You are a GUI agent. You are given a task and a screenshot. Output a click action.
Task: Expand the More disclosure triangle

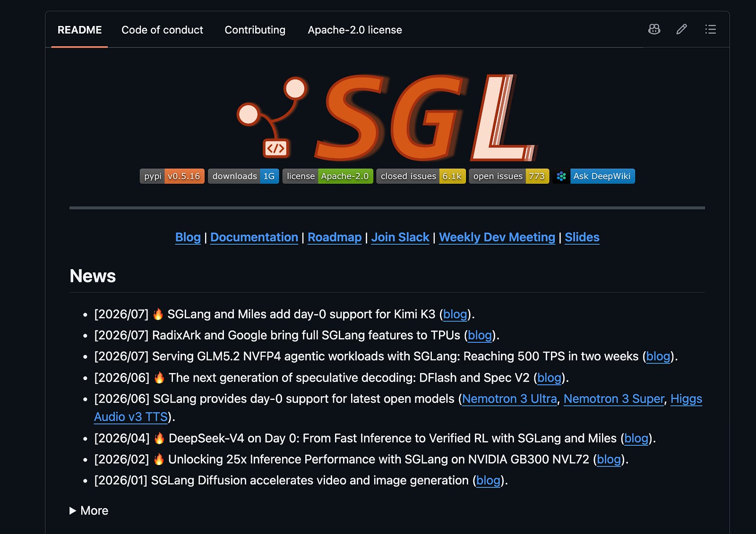(73, 510)
